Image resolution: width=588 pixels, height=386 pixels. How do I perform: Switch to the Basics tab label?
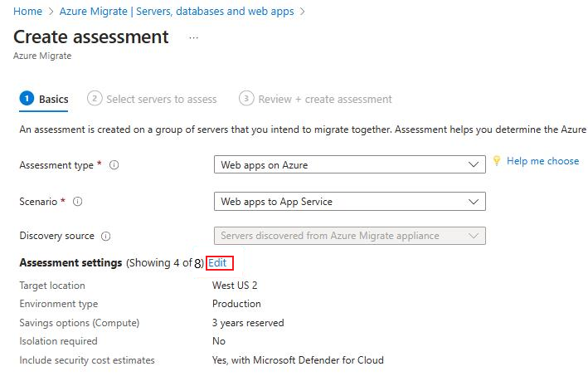pyautogui.click(x=54, y=100)
